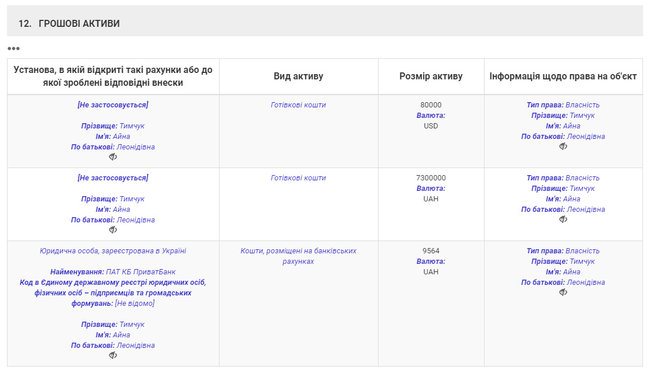Toggle hidden-eye icon under 80000 USD institution cell
Viewport: 650px width, 373px height.
113,157
